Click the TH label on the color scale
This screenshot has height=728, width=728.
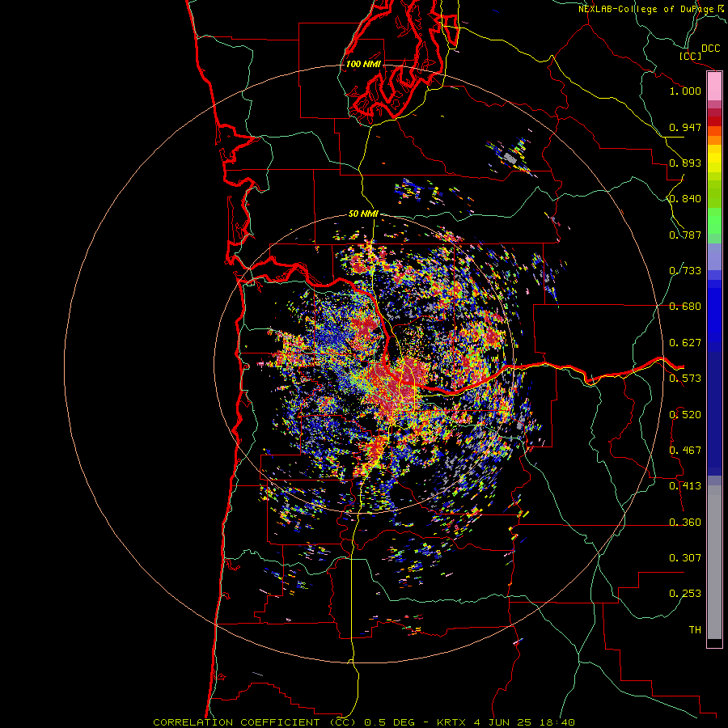pyautogui.click(x=695, y=630)
